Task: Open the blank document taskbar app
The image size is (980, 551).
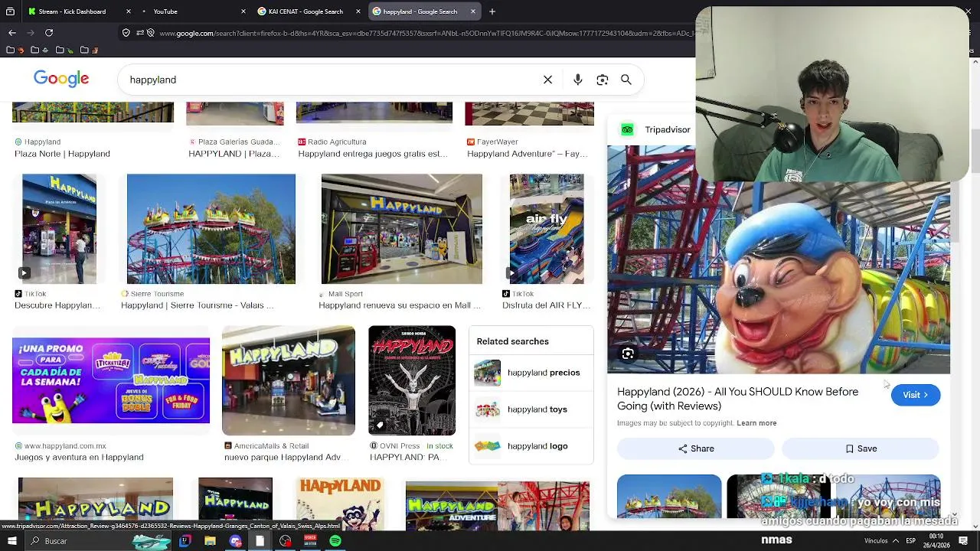Action: (260, 541)
